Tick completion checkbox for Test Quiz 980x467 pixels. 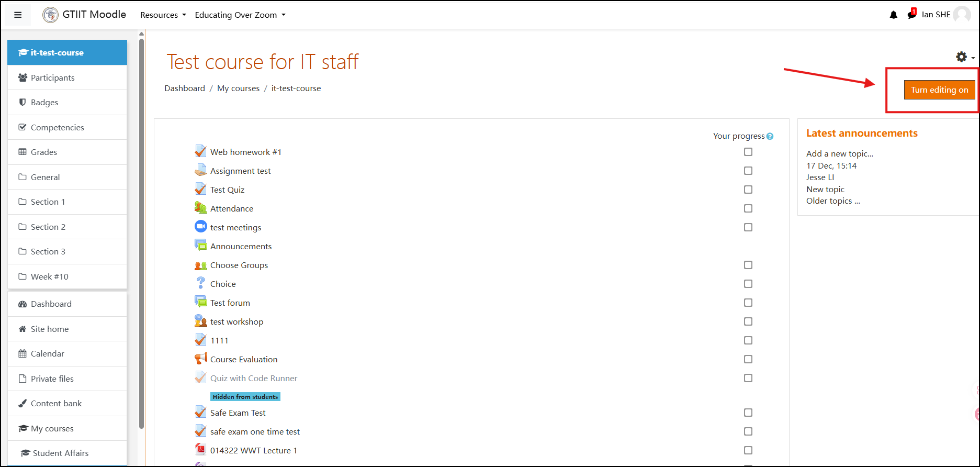(x=748, y=190)
